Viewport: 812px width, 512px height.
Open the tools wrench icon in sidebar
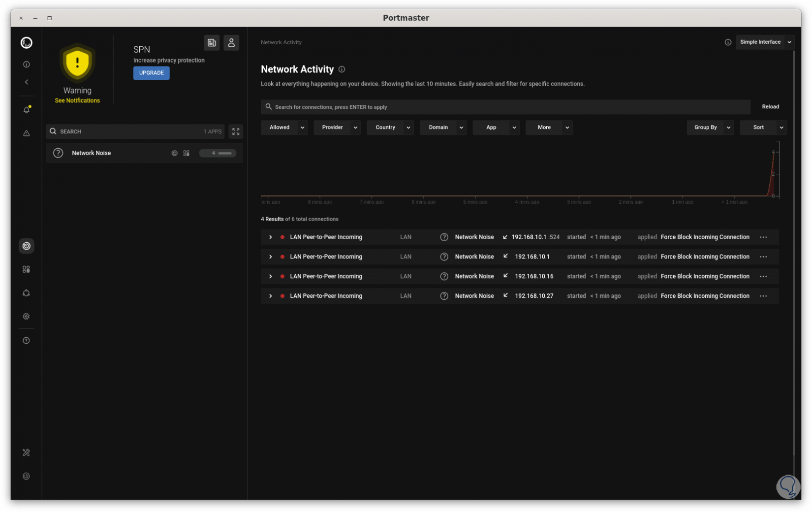pos(27,453)
